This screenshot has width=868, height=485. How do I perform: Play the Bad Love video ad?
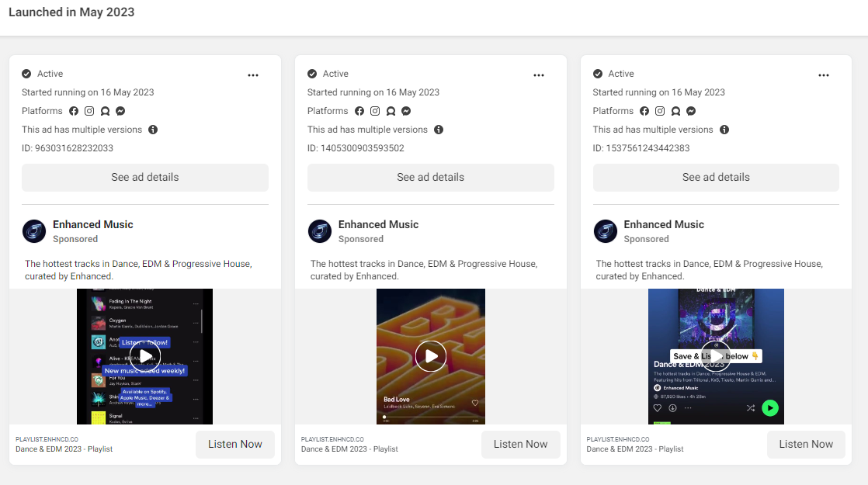point(431,356)
